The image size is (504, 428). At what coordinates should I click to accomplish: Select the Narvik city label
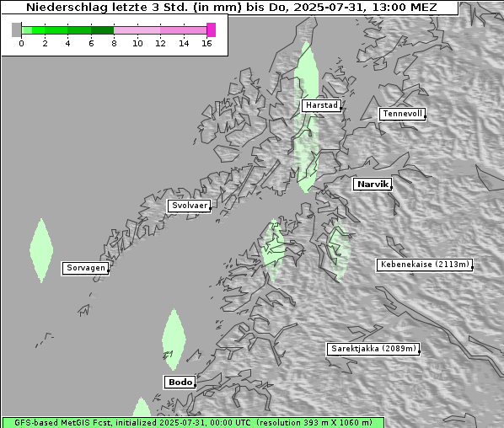(373, 185)
